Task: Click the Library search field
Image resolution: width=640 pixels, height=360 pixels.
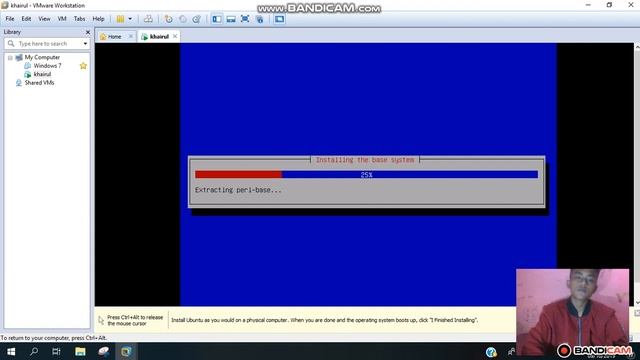Action: point(47,43)
